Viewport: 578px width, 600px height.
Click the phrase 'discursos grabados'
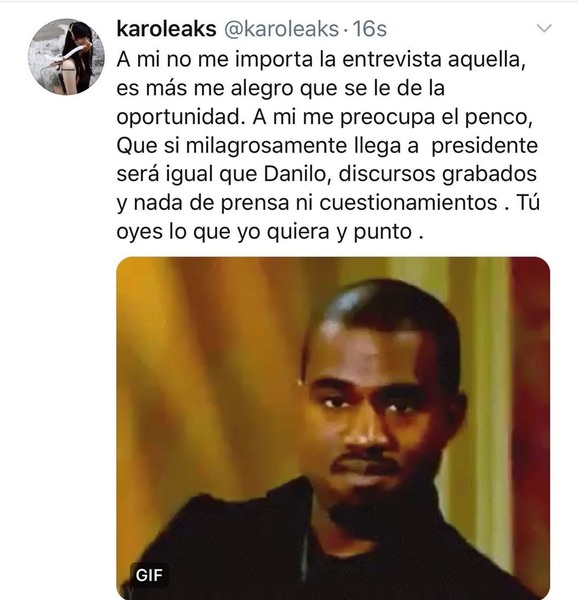click(x=438, y=174)
